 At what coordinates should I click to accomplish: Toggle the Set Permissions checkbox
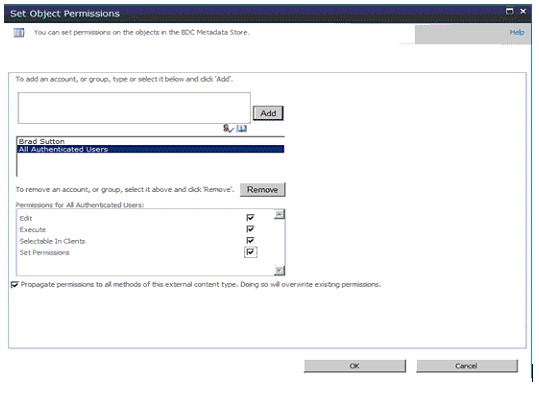click(x=250, y=252)
